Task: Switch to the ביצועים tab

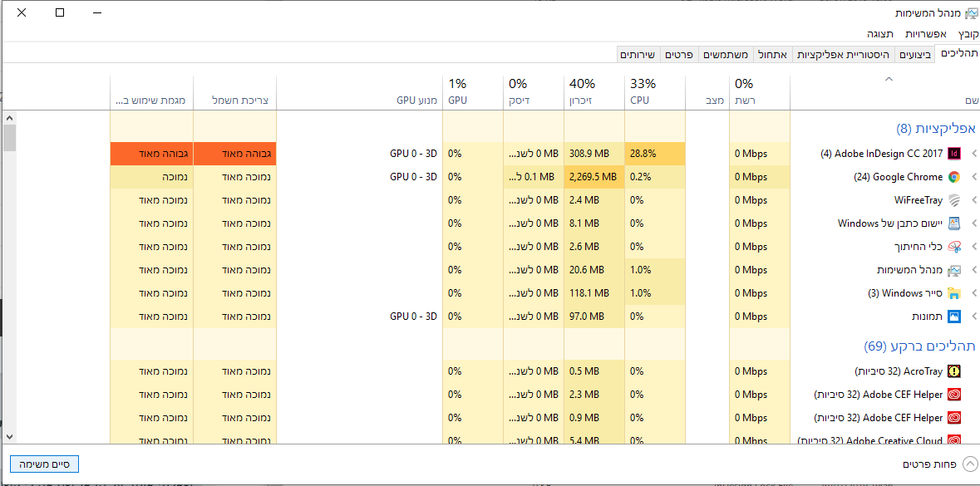Action: click(x=915, y=54)
